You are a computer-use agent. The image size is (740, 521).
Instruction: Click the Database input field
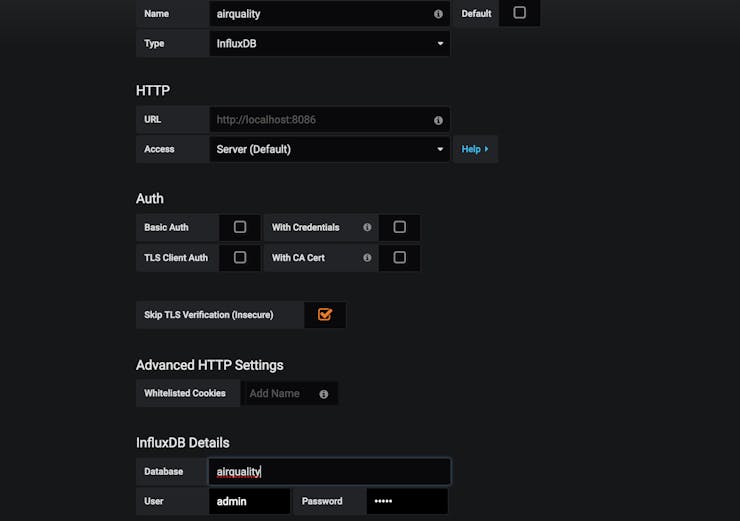click(329, 471)
